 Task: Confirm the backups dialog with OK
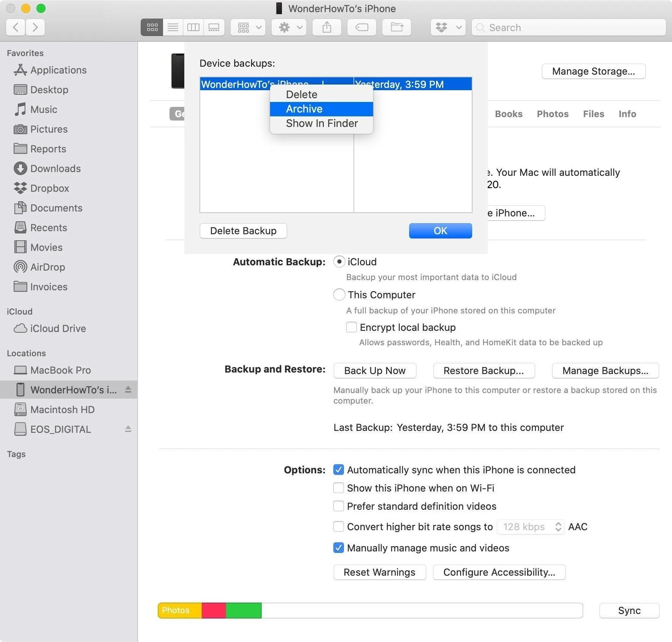click(x=440, y=231)
